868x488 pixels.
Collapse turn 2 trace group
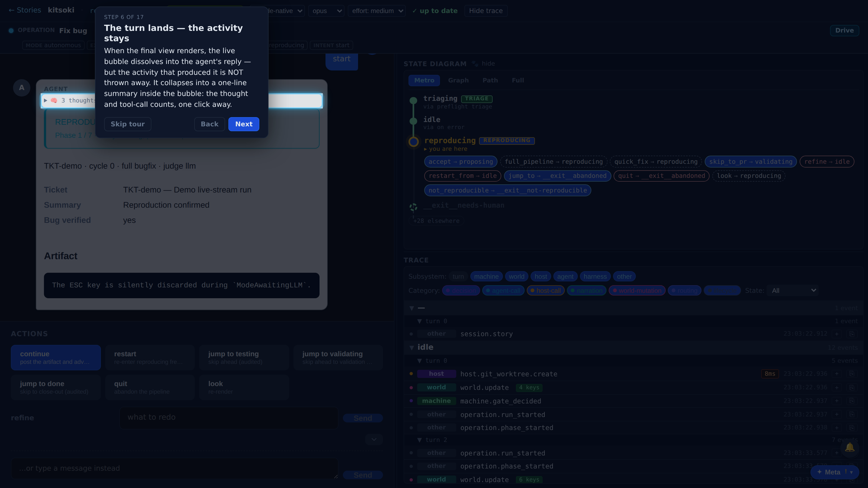click(420, 440)
